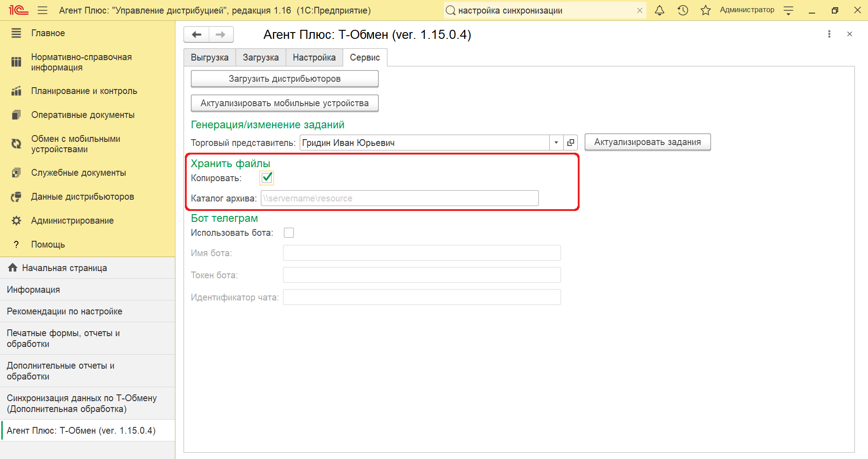Click Токен бота input field
The width and height of the screenshot is (868, 459).
tap(422, 275)
